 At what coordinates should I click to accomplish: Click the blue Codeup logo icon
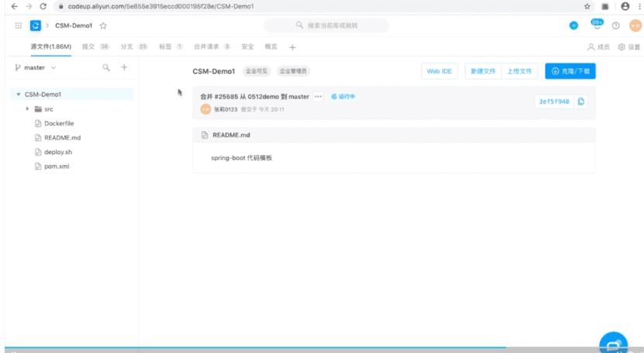(36, 26)
